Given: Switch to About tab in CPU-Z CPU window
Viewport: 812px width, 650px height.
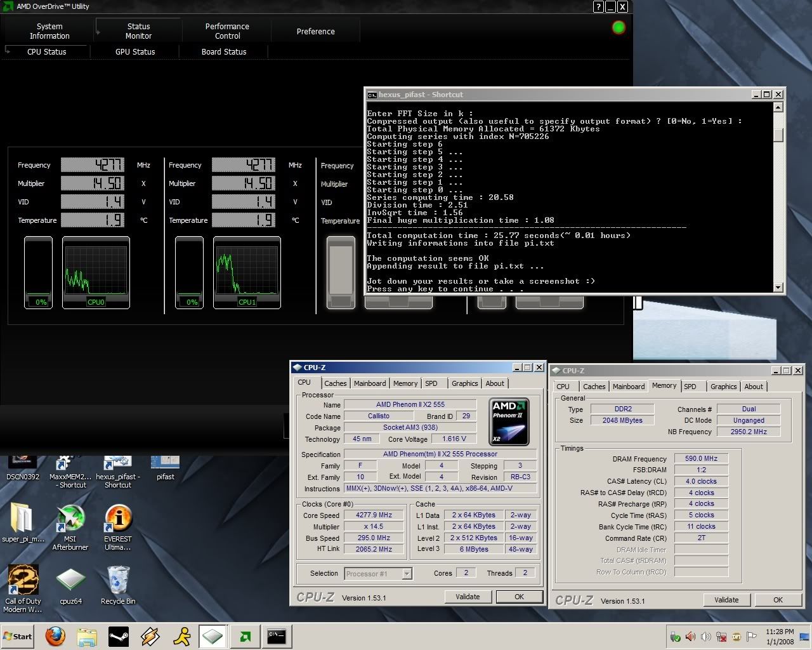Looking at the screenshot, I should point(495,383).
